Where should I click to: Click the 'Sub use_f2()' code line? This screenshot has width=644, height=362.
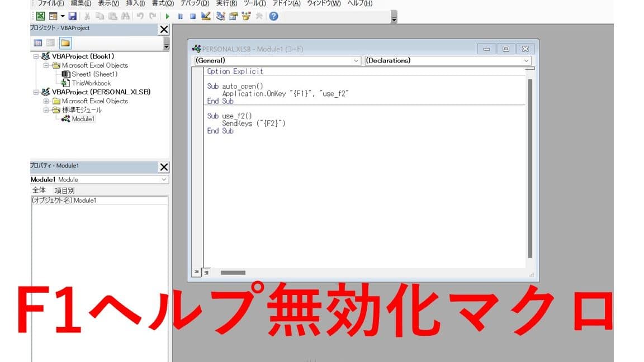[229, 116]
